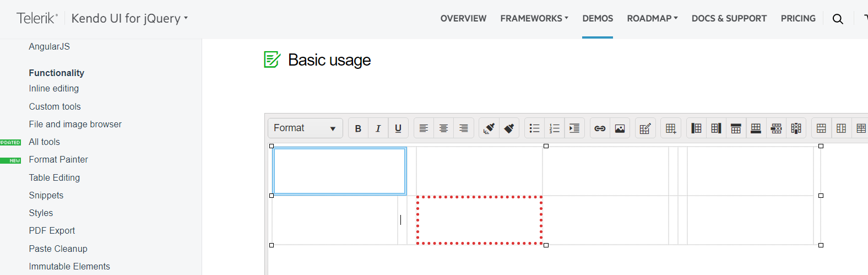Screen dimensions: 868x275
Task: Expand the Kendo UI for jQuery product menu
Action: [129, 18]
